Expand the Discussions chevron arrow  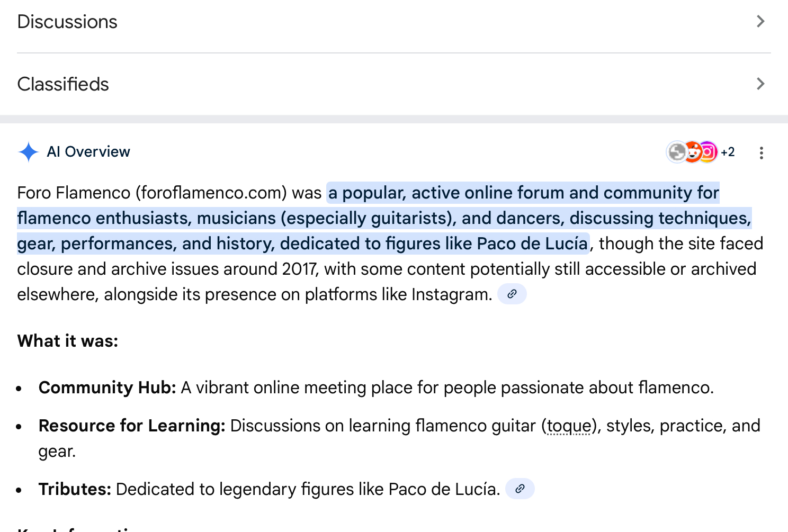tap(760, 22)
